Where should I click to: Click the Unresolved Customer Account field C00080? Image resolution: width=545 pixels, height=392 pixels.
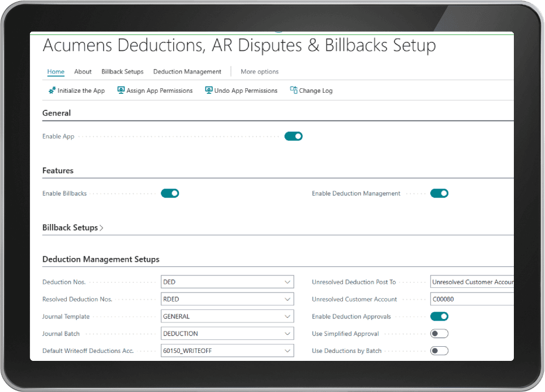point(471,299)
